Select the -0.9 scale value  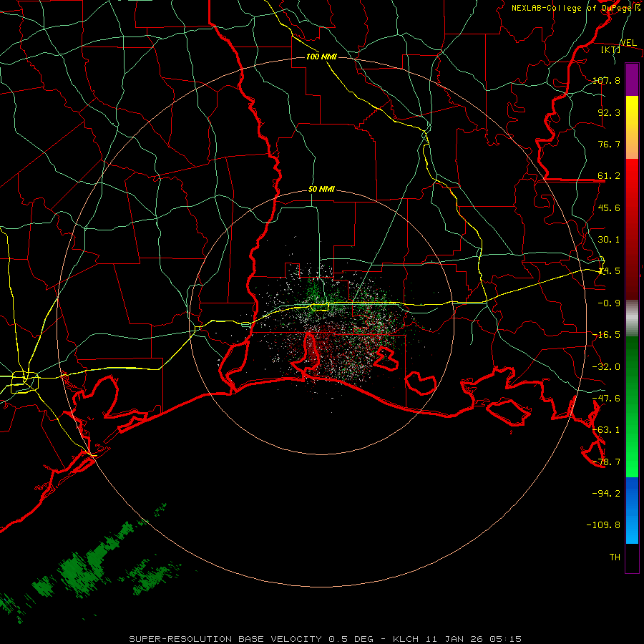pyautogui.click(x=609, y=303)
